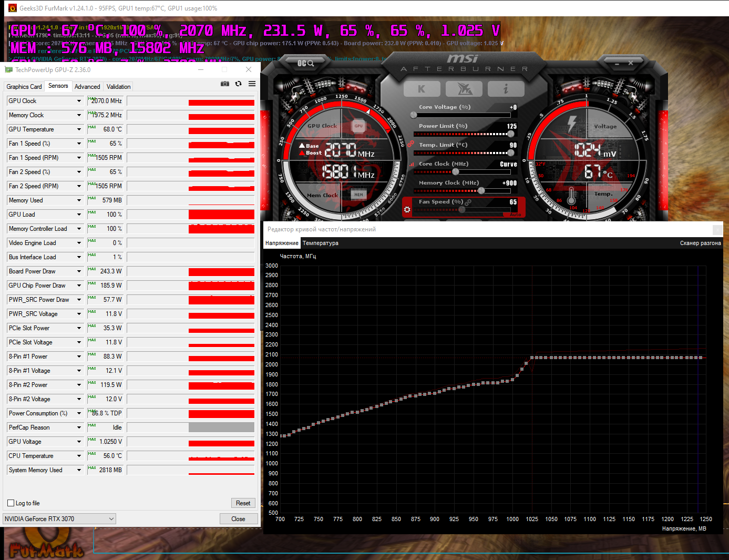
Task: Click the GPU chip icon in the clock gauge
Action: click(x=358, y=126)
